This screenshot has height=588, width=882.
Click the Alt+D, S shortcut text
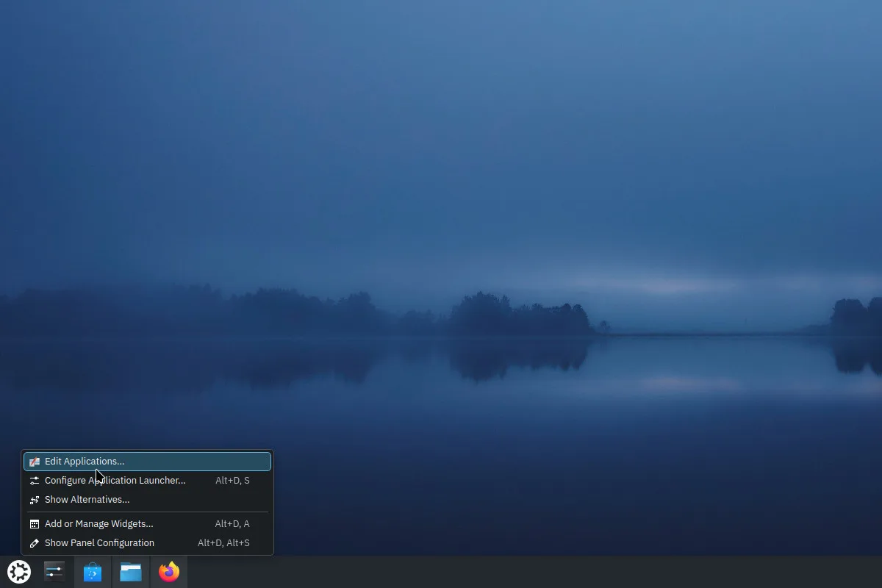pyautogui.click(x=232, y=481)
